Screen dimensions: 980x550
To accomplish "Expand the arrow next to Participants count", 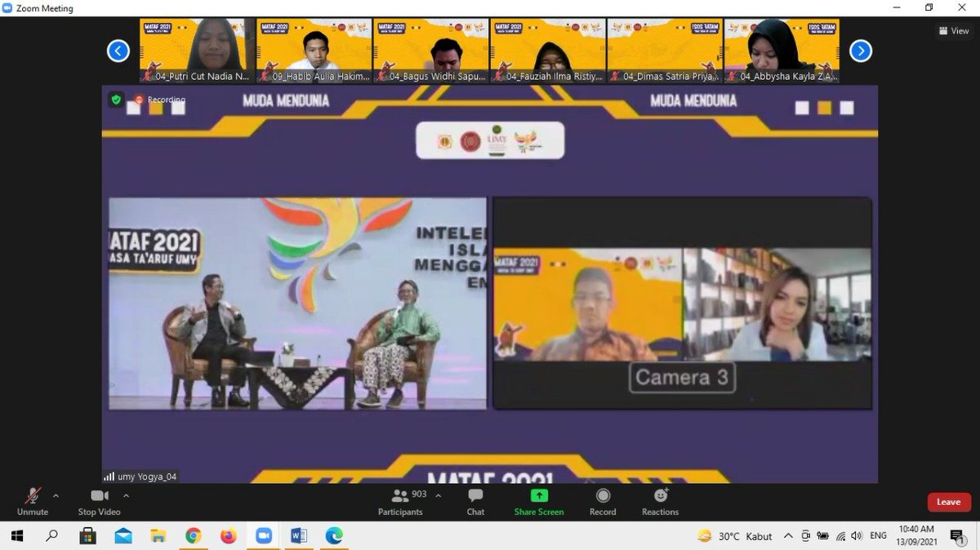I will coord(438,495).
